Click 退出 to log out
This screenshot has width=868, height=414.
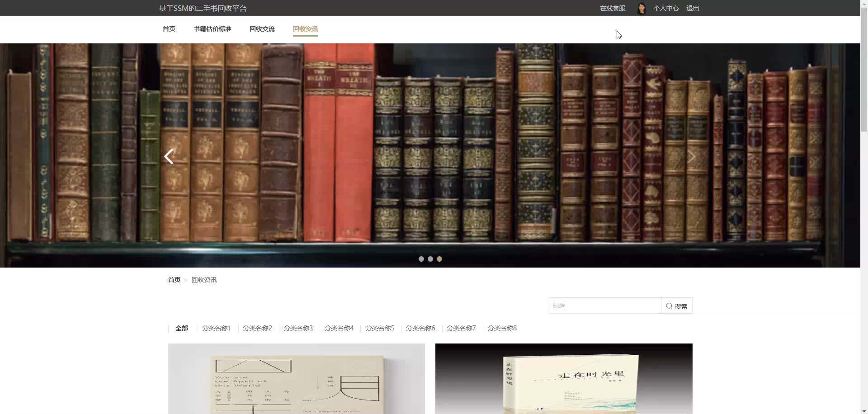pos(693,8)
